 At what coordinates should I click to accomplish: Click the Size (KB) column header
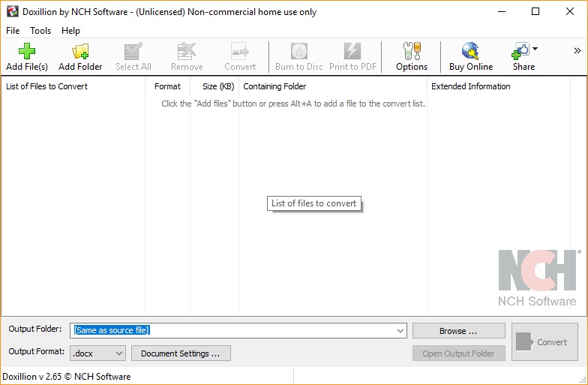pos(214,86)
